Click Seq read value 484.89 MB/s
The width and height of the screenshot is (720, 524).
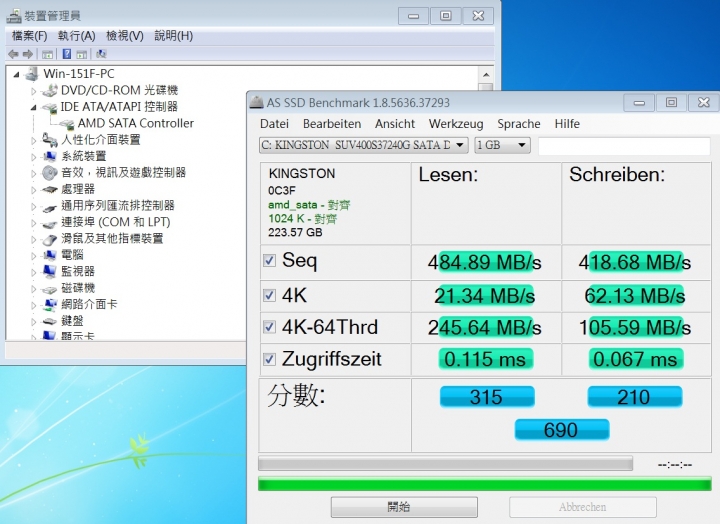click(484, 262)
